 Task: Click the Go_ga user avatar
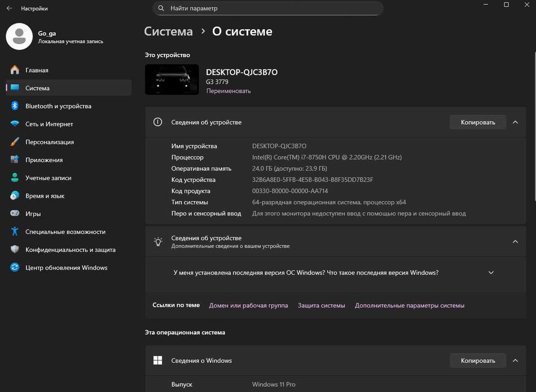[19, 36]
